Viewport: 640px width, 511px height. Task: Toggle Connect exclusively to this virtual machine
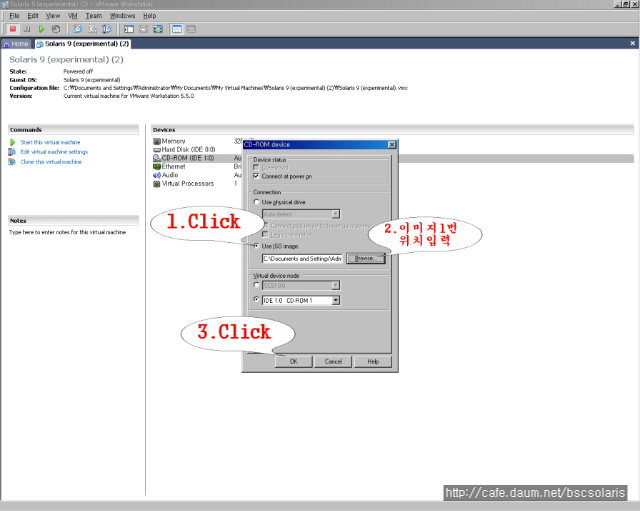[x=266, y=225]
